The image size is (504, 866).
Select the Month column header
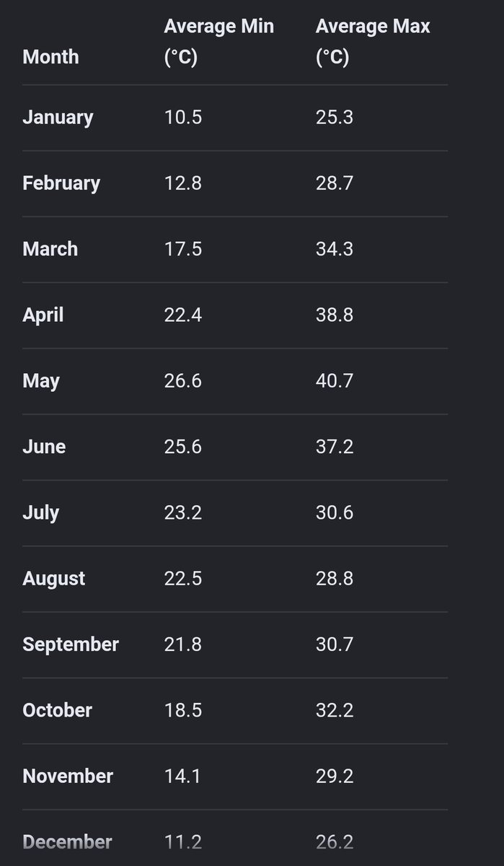[x=50, y=57]
